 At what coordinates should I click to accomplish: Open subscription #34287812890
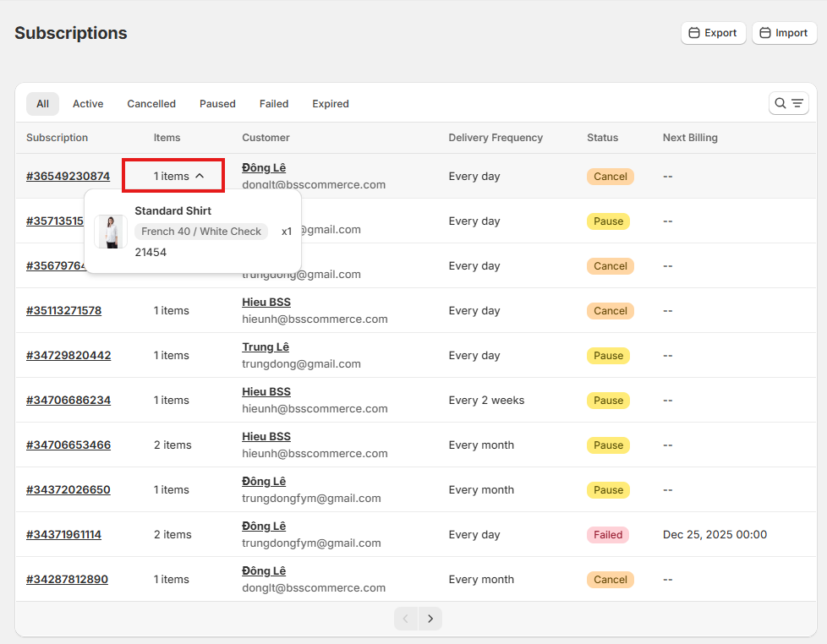[x=67, y=579]
